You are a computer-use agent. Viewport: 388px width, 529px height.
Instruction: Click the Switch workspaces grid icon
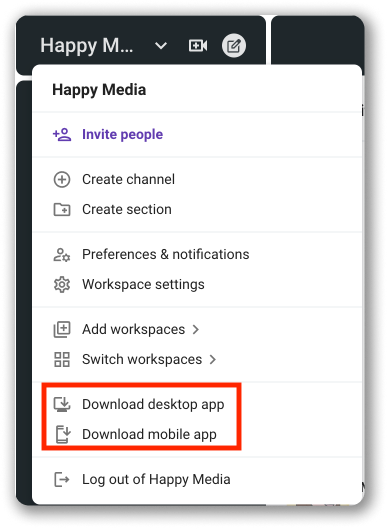(x=62, y=359)
